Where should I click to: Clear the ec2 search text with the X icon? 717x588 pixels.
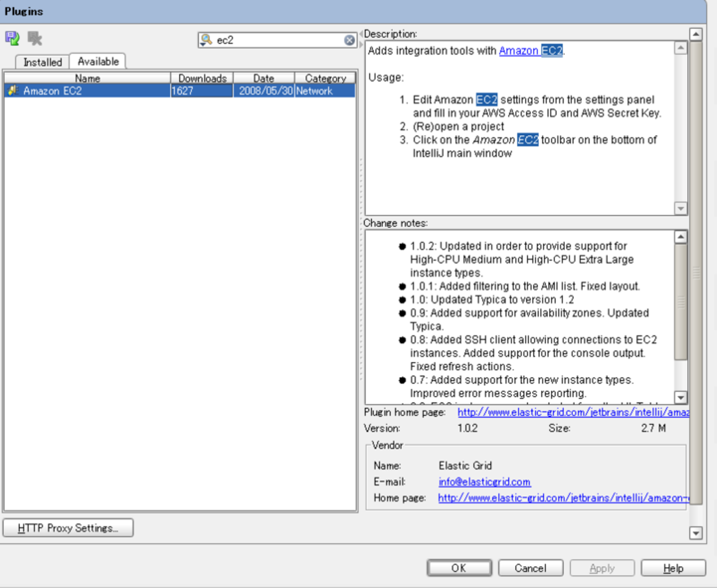(x=350, y=40)
